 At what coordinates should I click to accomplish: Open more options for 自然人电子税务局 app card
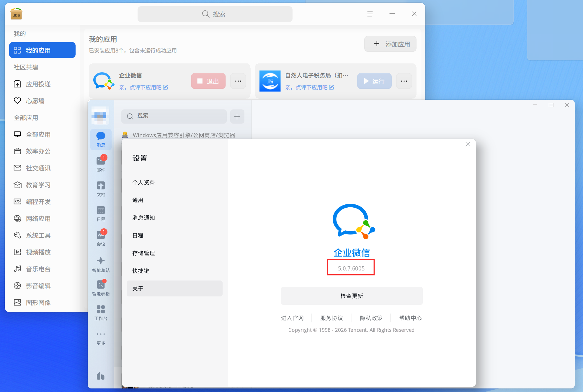(x=404, y=81)
